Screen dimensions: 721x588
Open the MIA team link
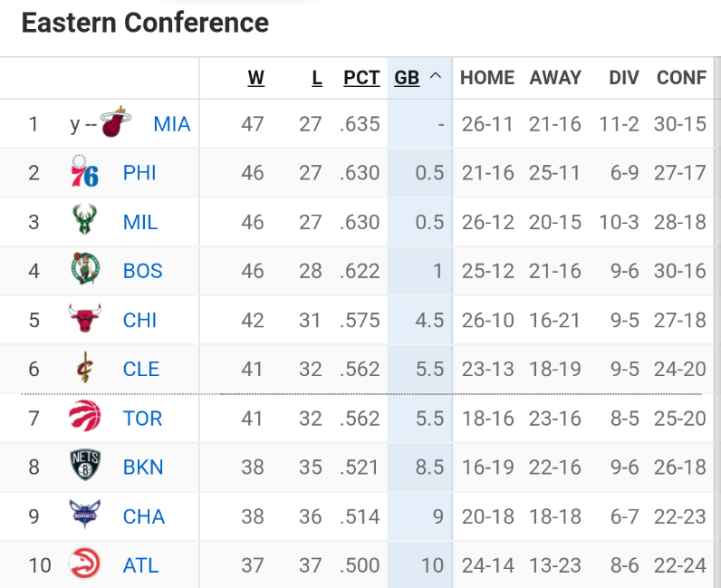click(x=172, y=124)
